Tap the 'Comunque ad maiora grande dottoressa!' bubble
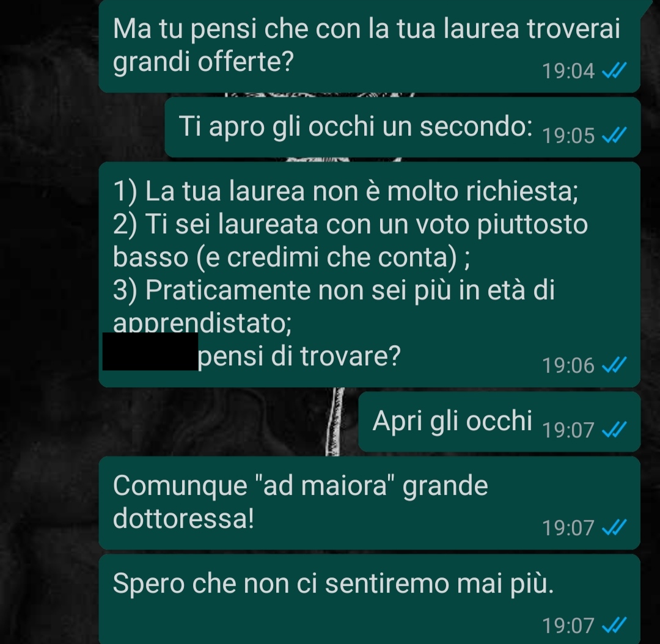The width and height of the screenshot is (660, 644). coord(370,503)
